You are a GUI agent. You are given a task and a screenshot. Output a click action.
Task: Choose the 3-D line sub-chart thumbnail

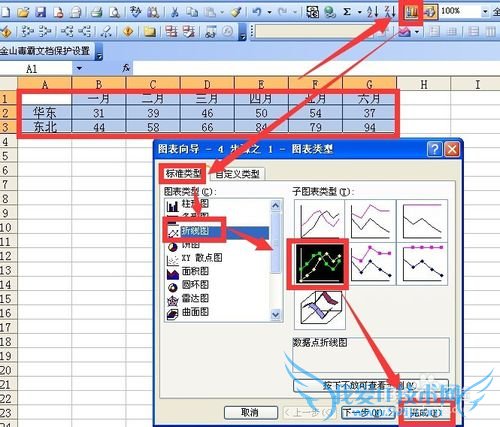click(319, 309)
